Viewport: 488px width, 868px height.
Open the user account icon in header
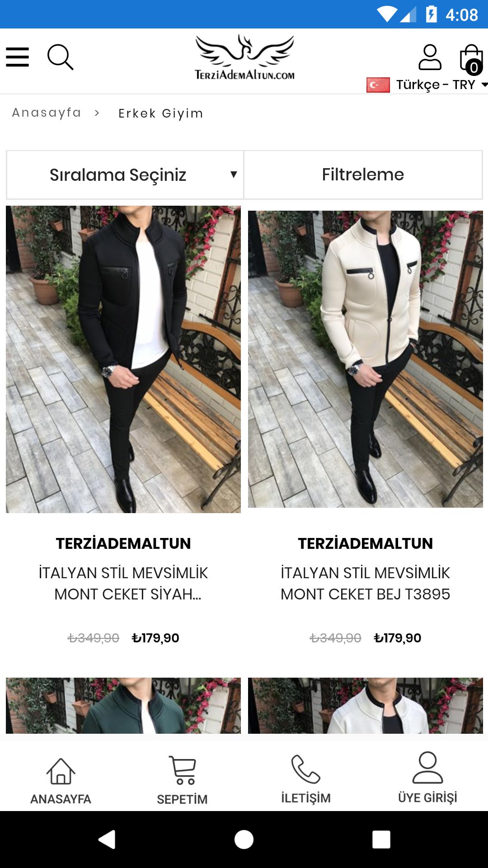430,57
